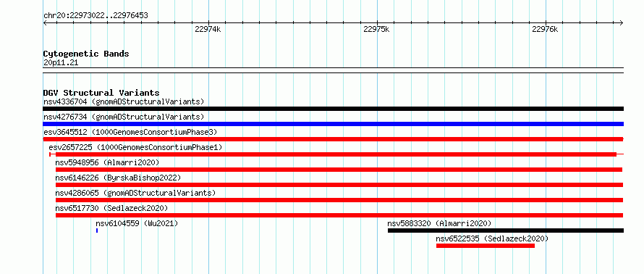The width and height of the screenshot is (644, 274).
Task: Select the red nsv6517730 variant bar
Action: tap(339, 215)
